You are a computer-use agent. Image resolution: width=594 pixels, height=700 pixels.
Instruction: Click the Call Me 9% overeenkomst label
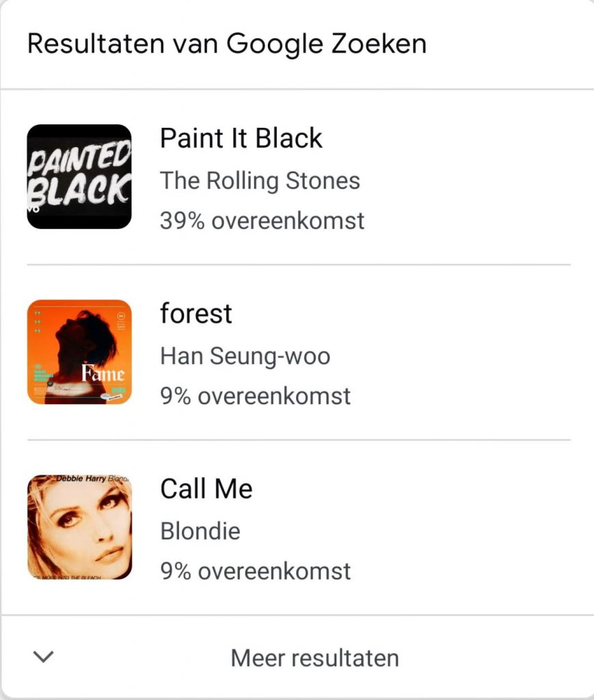(255, 571)
